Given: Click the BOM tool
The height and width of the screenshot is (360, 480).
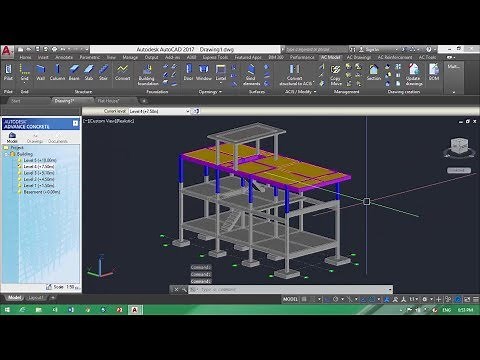Looking at the screenshot, I should pos(434,73).
